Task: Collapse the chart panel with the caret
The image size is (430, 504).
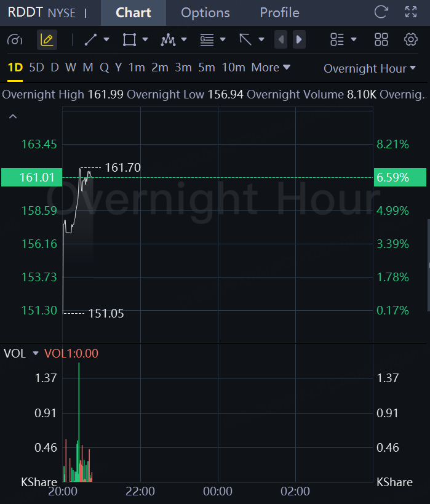Action: pos(13,116)
